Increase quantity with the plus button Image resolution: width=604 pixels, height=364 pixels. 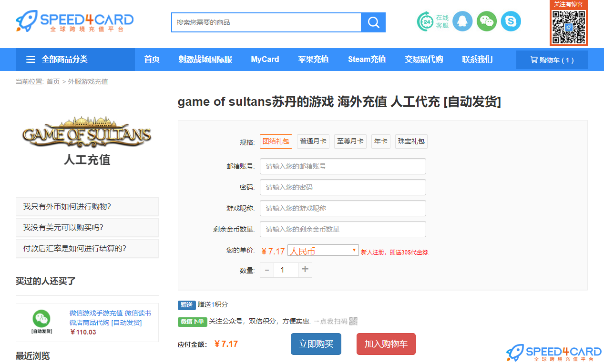(x=305, y=270)
